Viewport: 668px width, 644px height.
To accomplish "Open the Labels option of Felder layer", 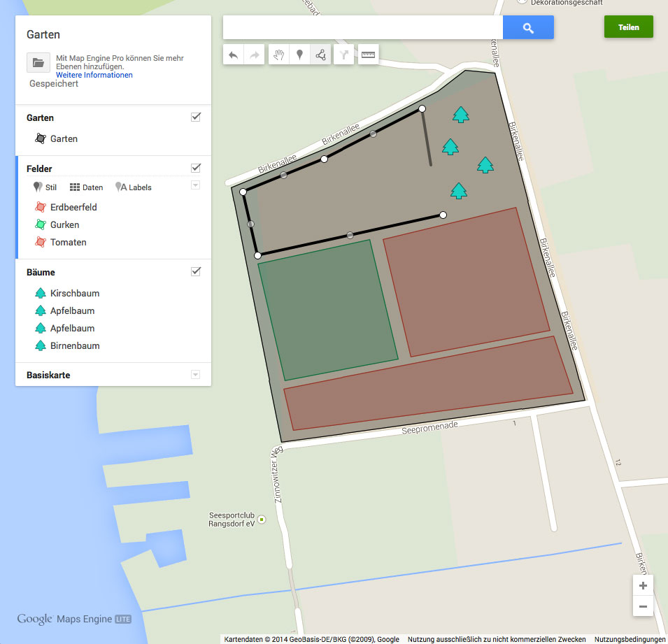I will [134, 187].
